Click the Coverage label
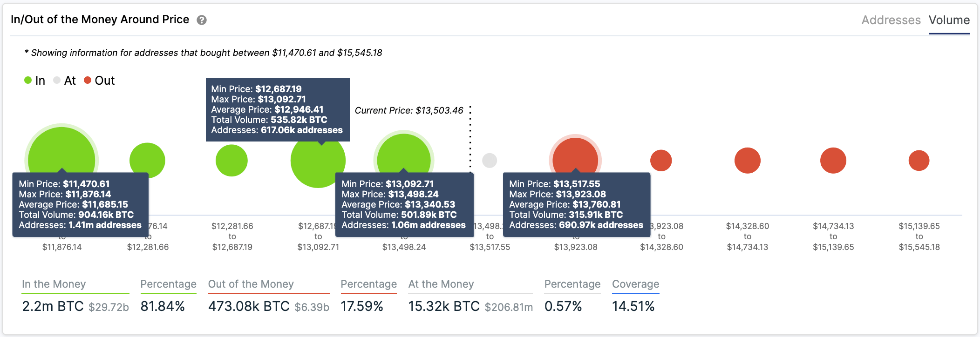This screenshot has width=980, height=337. pos(636,284)
